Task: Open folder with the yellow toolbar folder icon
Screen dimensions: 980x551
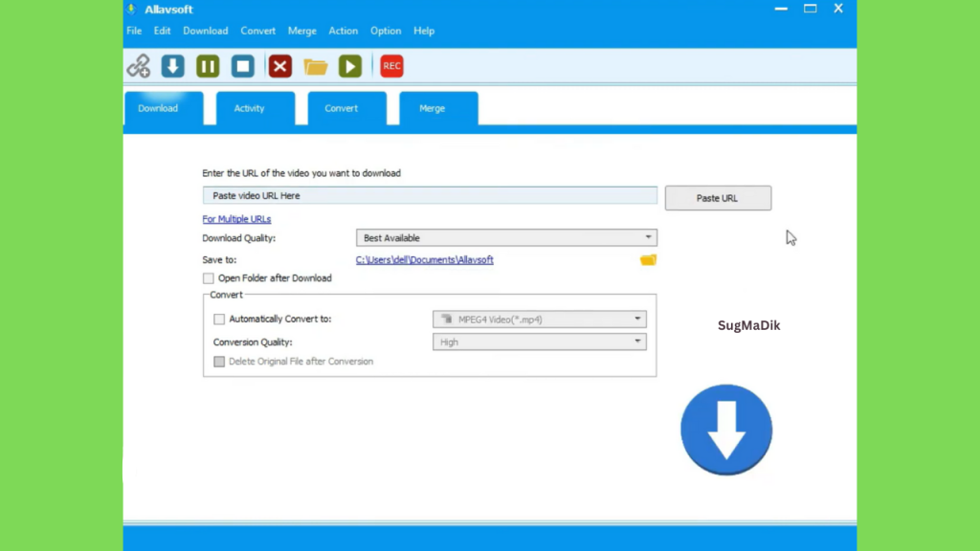Action: click(315, 66)
